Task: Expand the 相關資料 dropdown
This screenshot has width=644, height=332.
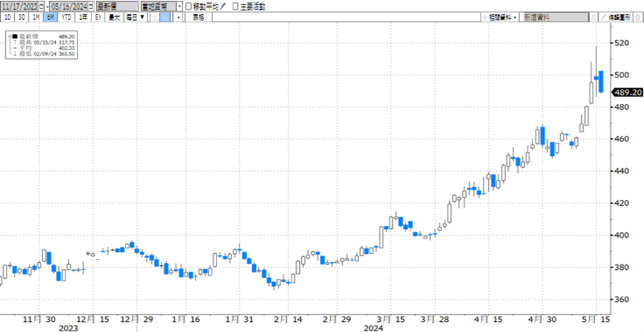Action: click(499, 17)
